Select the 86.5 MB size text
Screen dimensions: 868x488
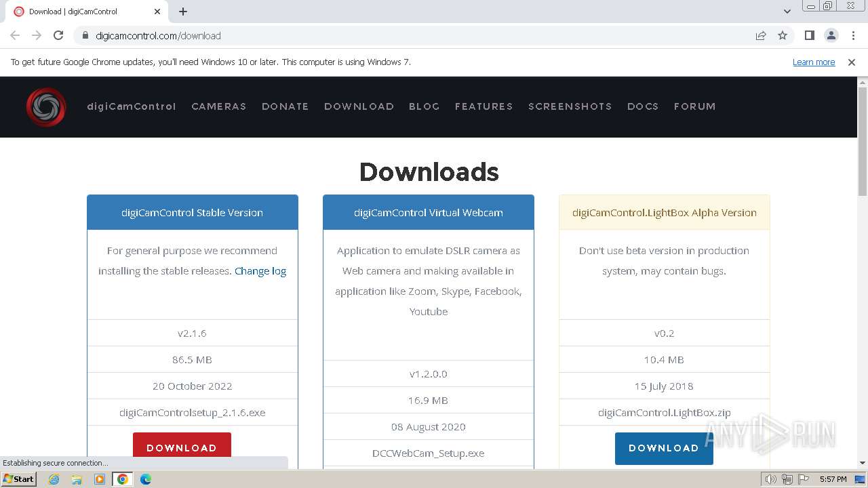pos(192,359)
